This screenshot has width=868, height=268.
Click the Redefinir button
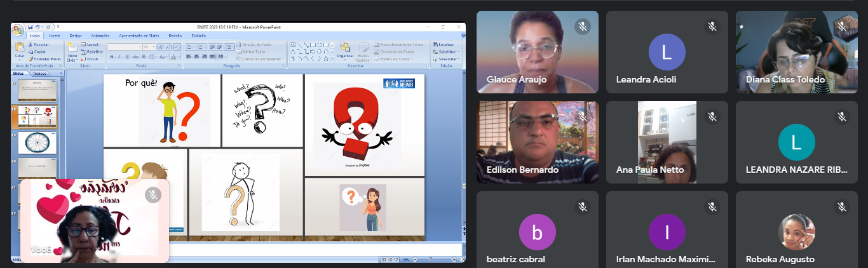[93, 51]
